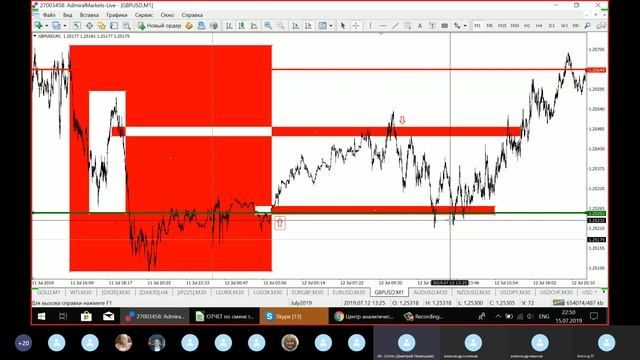Expand the Templates dropdown arrow
The image size is (640, 360).
[331, 26]
